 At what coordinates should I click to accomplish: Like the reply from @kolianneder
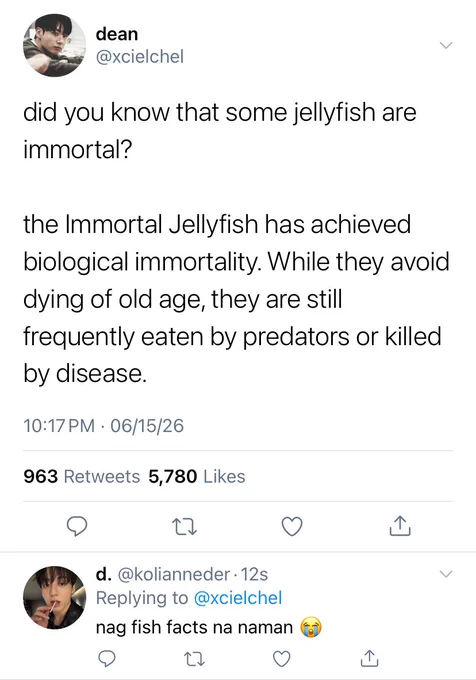282,659
